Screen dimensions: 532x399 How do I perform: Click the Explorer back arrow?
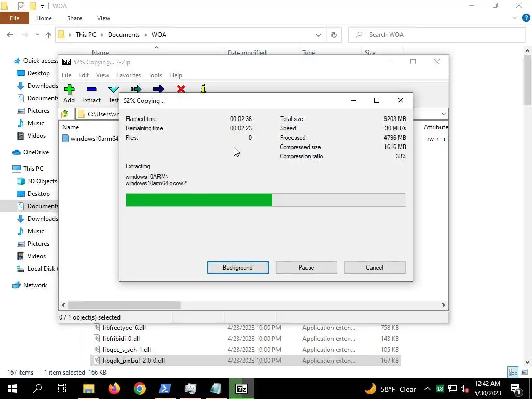pos(10,35)
